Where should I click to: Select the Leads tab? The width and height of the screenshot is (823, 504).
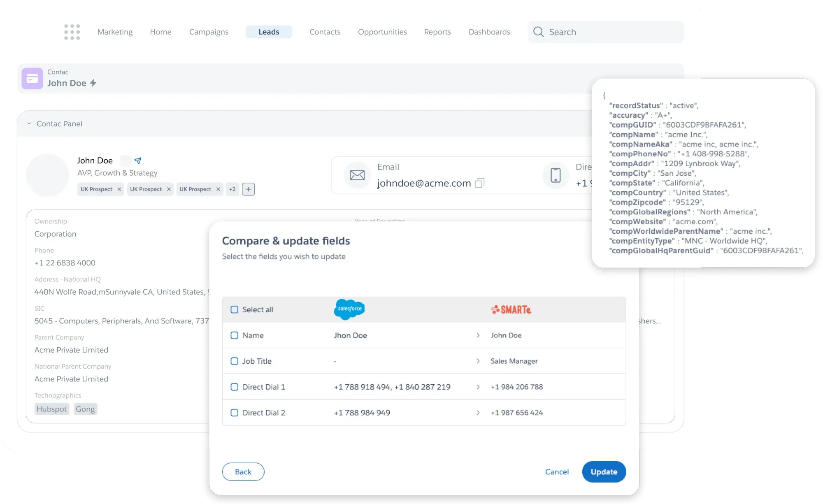click(x=269, y=32)
